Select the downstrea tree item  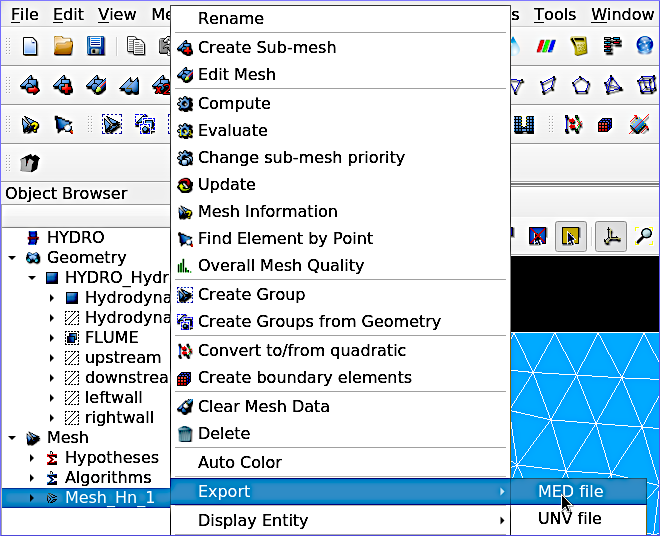[126, 378]
